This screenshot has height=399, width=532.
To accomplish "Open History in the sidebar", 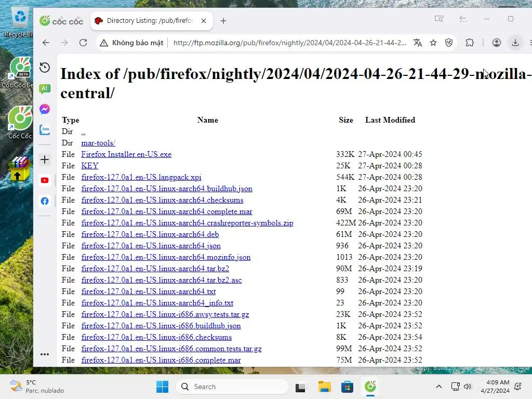I will tap(45, 68).
